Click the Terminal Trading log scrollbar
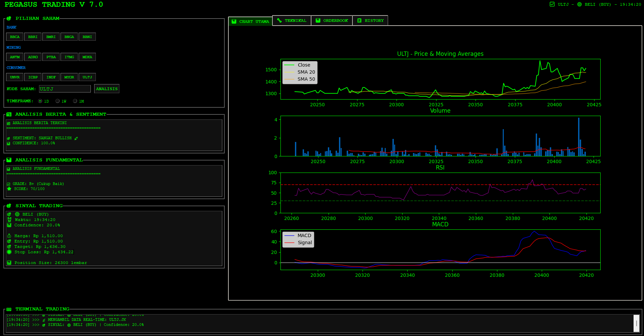Viewport: 644px width, 336px height. click(x=636, y=323)
